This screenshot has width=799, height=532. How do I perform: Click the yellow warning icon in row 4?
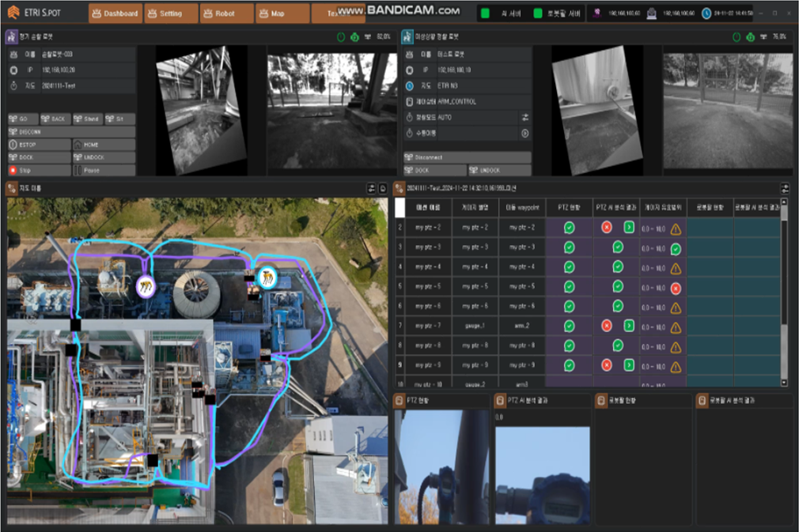tap(676, 268)
